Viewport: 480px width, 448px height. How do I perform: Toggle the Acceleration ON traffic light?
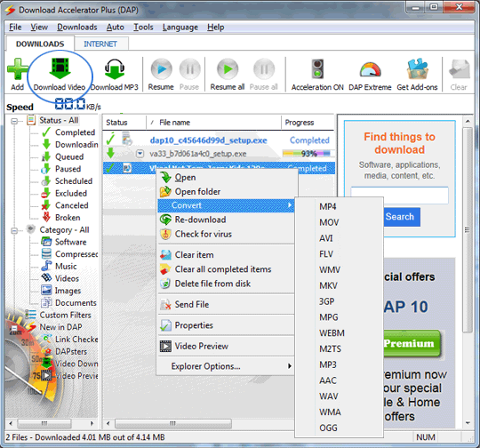coord(317,69)
